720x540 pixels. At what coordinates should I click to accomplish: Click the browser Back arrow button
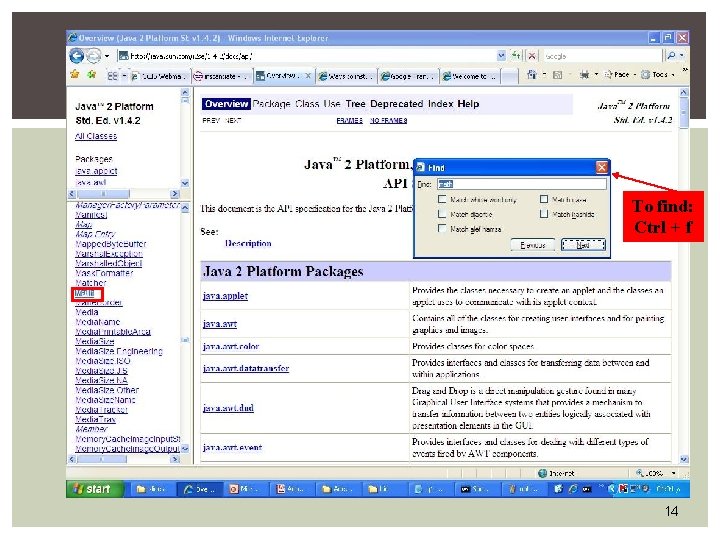[x=77, y=56]
